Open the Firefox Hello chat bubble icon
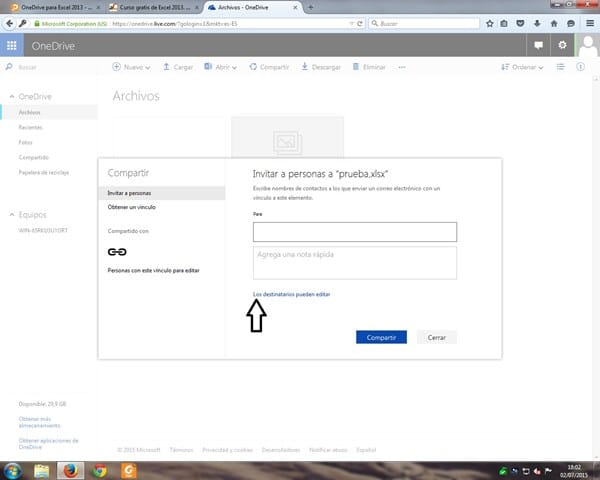Image resolution: width=600 pixels, height=480 pixels. [x=571, y=23]
